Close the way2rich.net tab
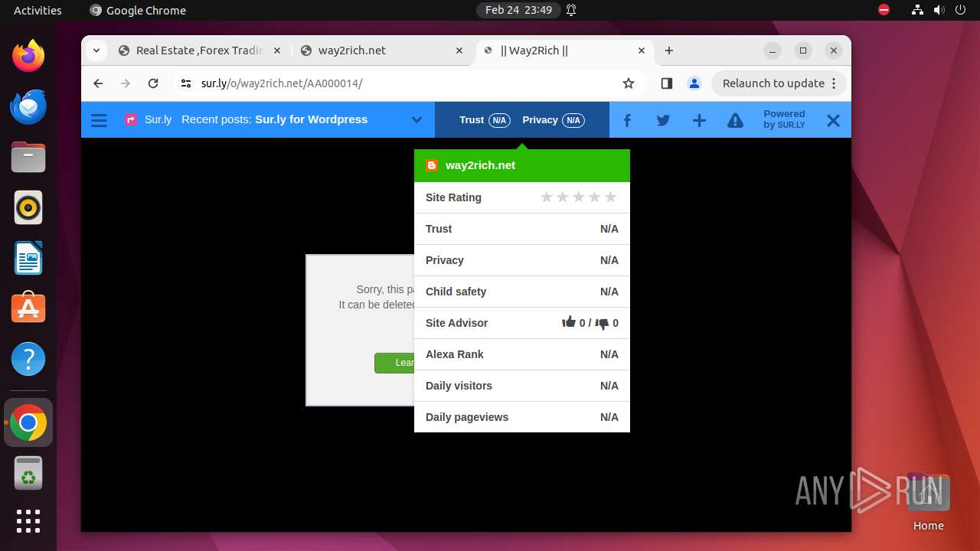The width and height of the screenshot is (980, 551). coord(459,51)
